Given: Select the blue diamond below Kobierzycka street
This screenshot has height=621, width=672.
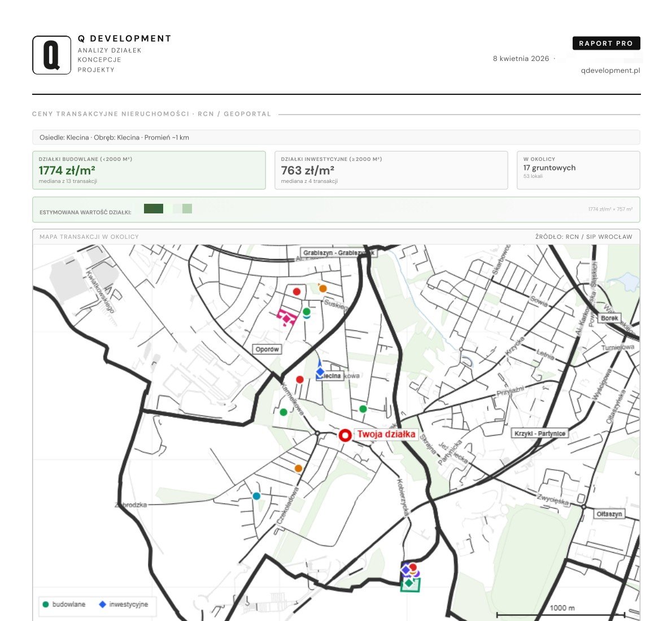Looking at the screenshot, I should point(405,570).
